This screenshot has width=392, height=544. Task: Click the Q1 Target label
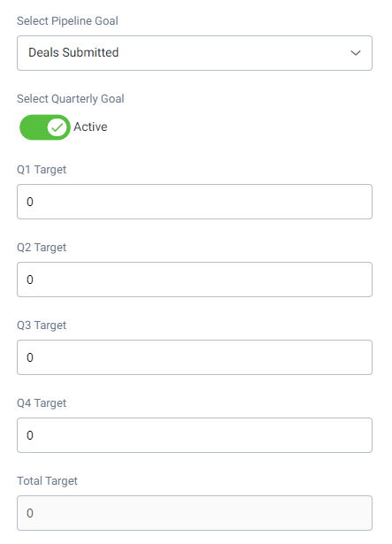click(42, 170)
